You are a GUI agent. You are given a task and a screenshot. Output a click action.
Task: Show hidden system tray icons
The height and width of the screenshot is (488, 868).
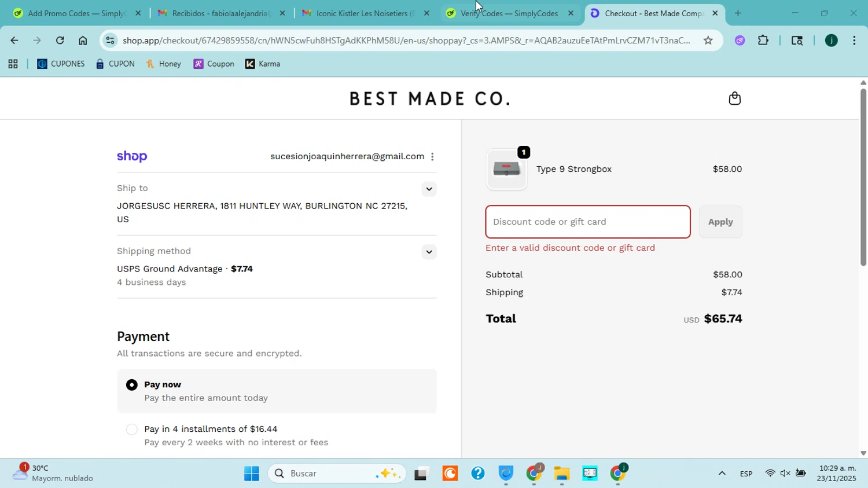722,474
